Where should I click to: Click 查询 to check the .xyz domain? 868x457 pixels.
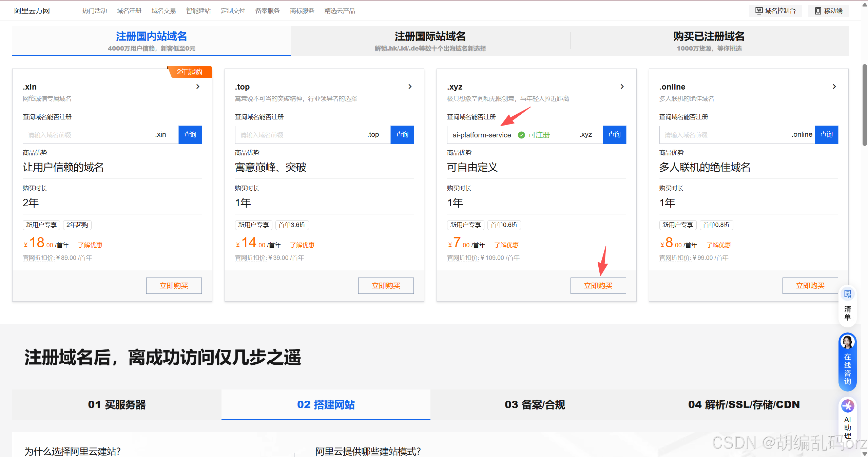click(614, 135)
